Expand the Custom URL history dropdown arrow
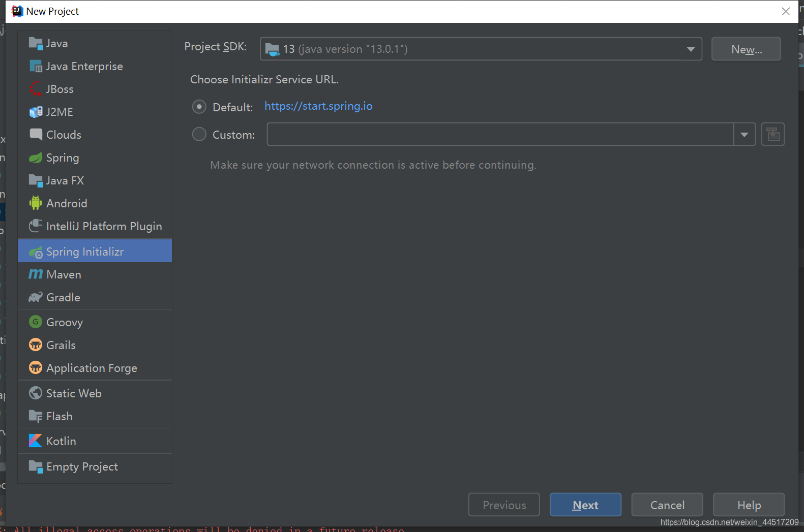This screenshot has height=532, width=804. click(x=745, y=135)
